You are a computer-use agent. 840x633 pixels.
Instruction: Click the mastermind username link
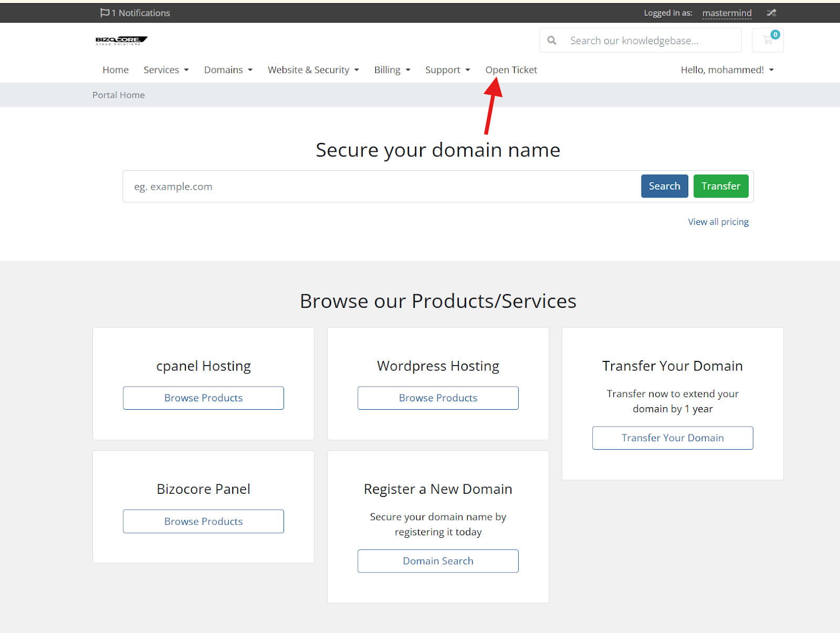727,13
